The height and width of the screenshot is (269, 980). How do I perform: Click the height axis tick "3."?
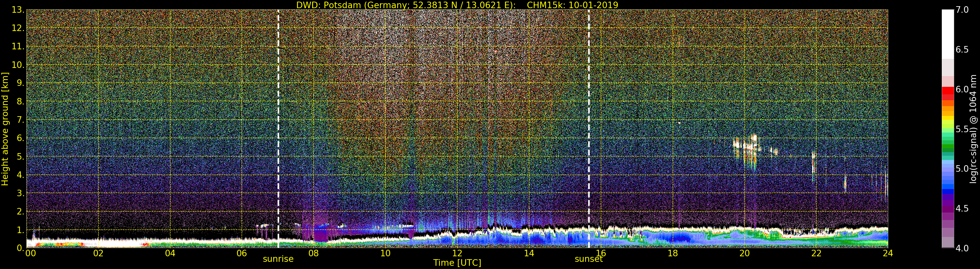[x=20, y=193]
